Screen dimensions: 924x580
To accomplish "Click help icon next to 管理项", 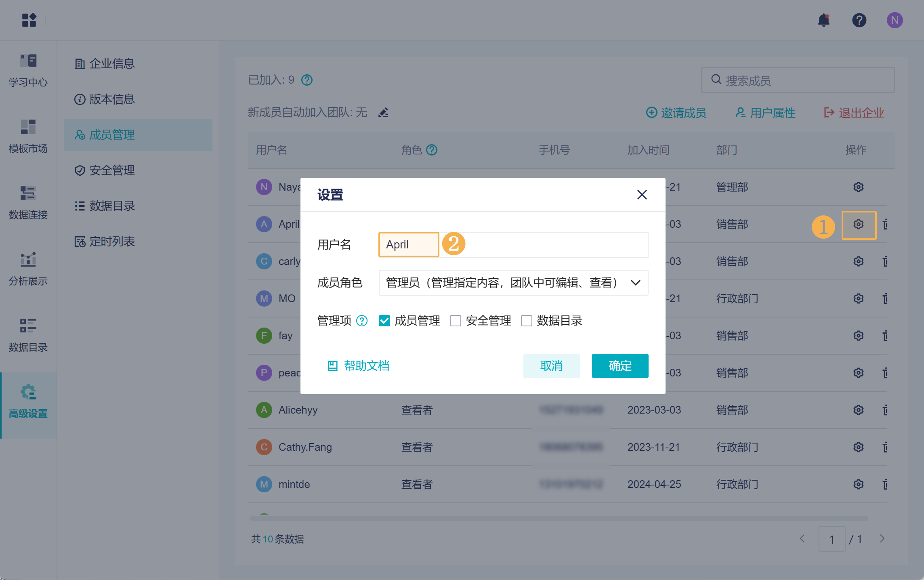I will click(x=362, y=321).
